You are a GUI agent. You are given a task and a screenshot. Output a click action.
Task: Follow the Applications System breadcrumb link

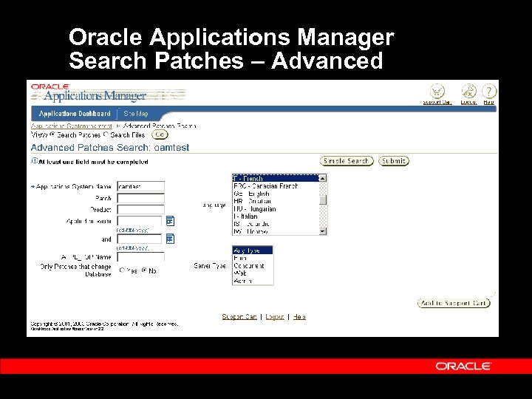[x=71, y=126]
